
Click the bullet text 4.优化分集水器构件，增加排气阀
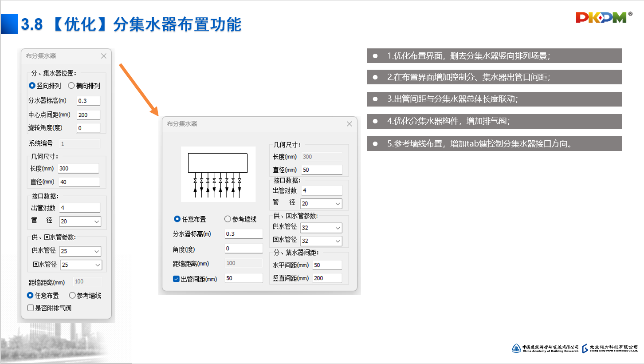tap(448, 121)
